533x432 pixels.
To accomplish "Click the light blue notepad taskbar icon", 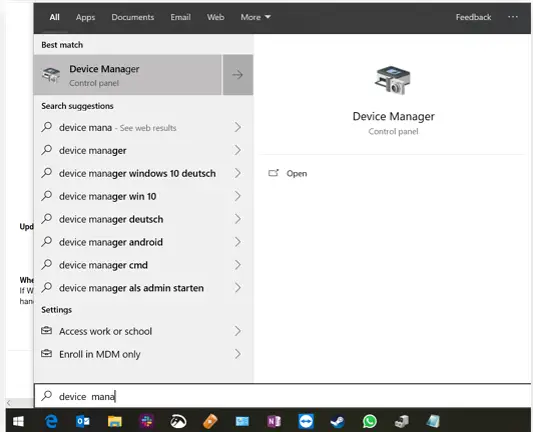I will click(433, 421).
